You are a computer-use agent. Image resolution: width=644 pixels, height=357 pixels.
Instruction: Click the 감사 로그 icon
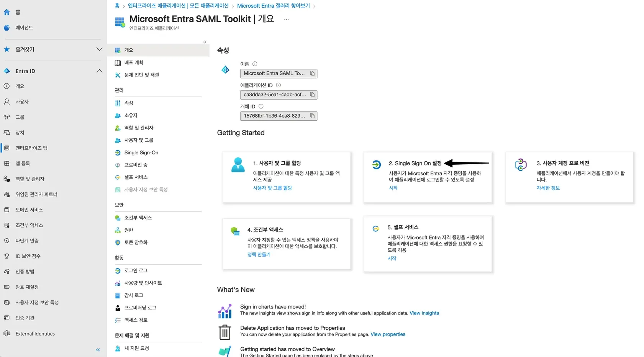point(118,295)
